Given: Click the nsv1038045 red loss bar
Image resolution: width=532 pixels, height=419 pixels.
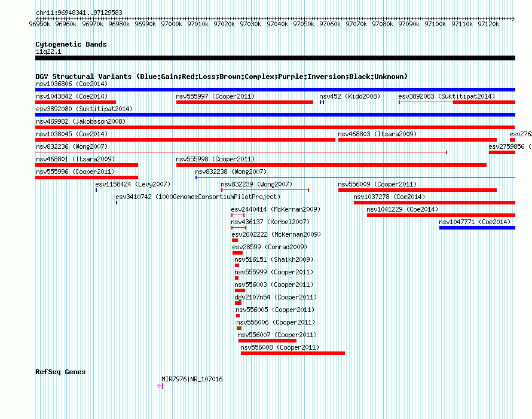Looking at the screenshot, I should point(185,140).
